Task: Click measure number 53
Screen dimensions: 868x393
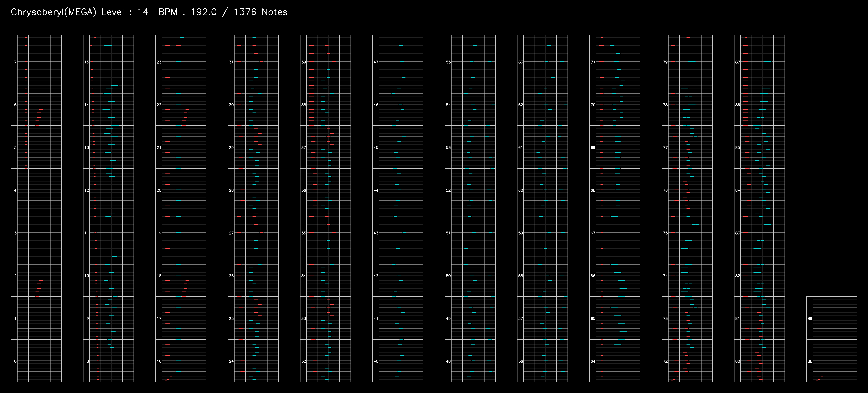Action: pos(448,148)
